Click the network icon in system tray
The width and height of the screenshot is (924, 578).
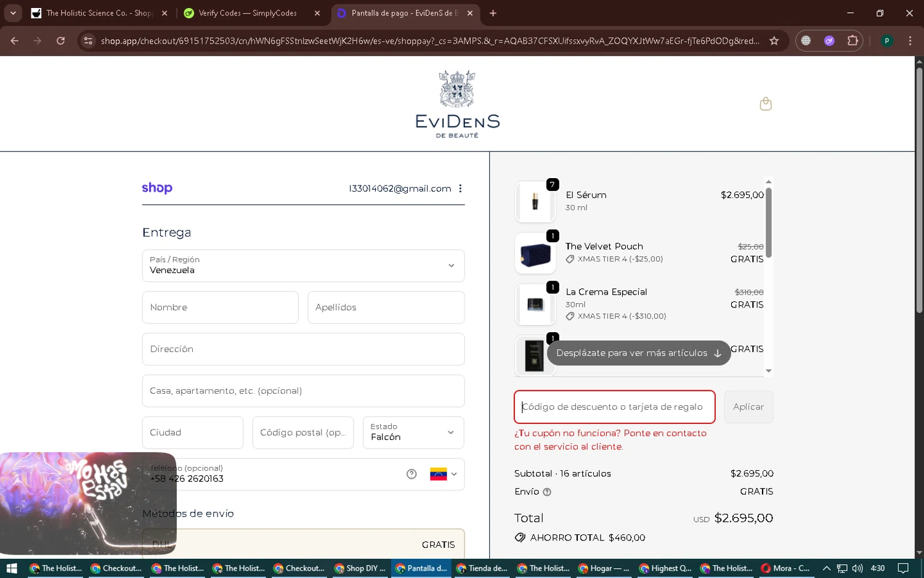tap(842, 568)
